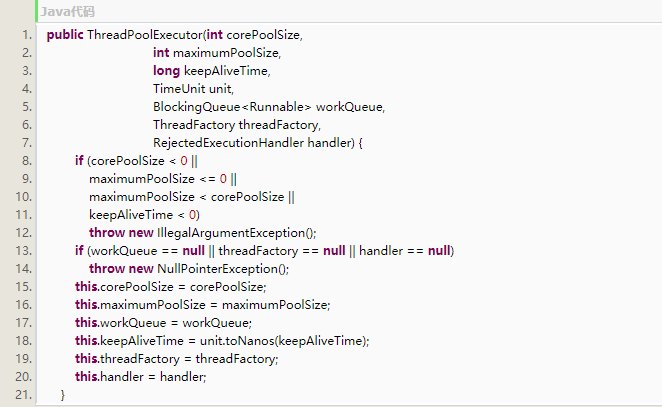The height and width of the screenshot is (407, 662).
Task: Click "this.handler = handler;" line
Action: (x=141, y=377)
